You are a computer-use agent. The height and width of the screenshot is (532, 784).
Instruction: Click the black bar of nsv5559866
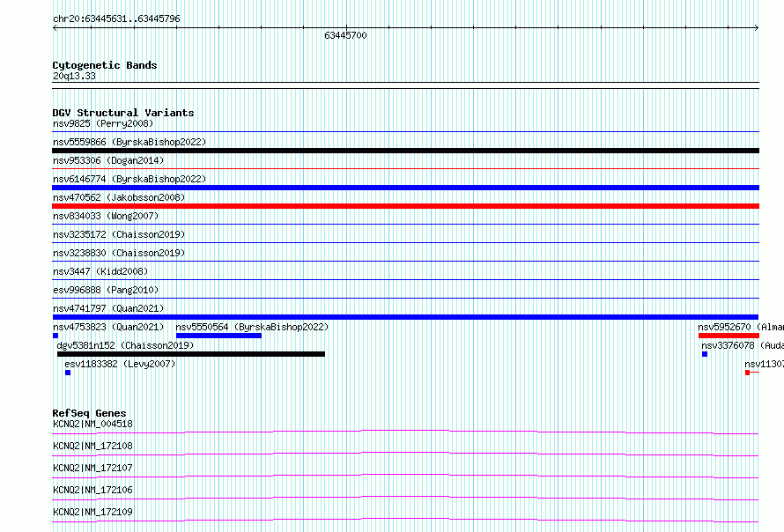point(405,151)
